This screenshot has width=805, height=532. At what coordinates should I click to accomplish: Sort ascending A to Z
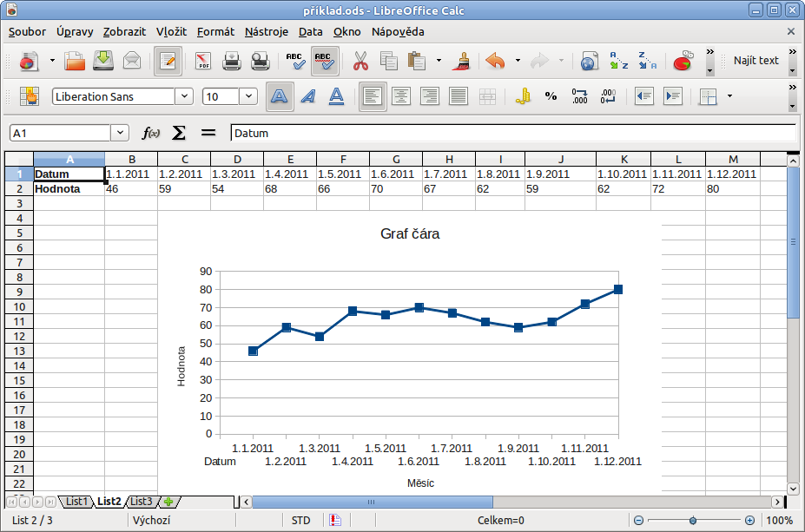tap(618, 61)
